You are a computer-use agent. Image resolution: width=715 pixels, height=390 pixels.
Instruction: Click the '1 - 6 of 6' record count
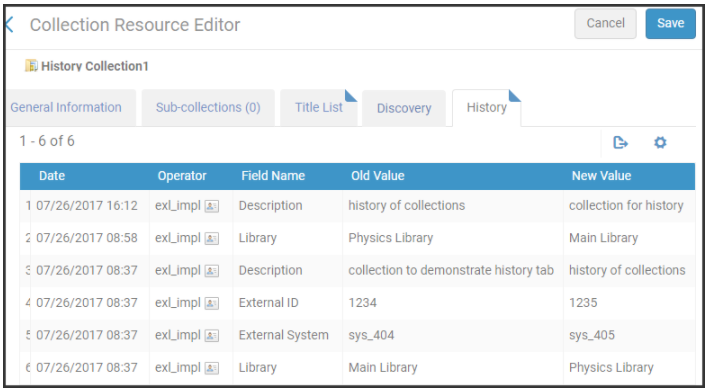click(x=47, y=141)
